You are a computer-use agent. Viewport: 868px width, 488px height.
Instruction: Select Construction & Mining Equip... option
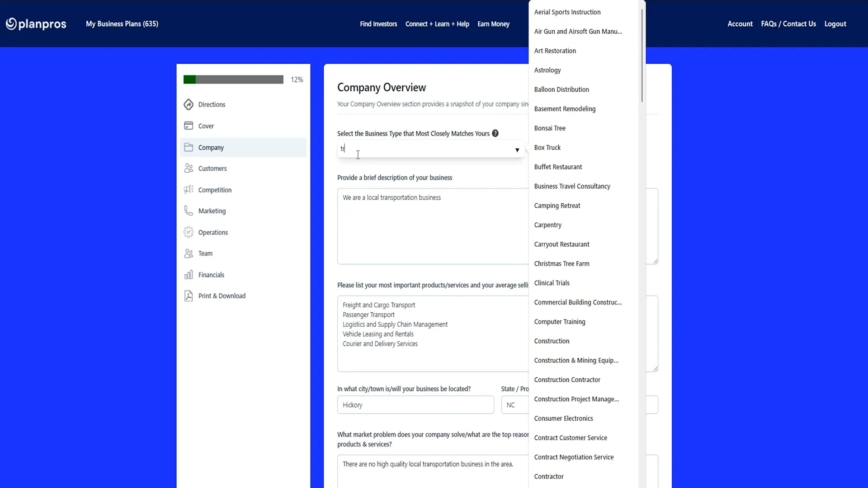583,361
